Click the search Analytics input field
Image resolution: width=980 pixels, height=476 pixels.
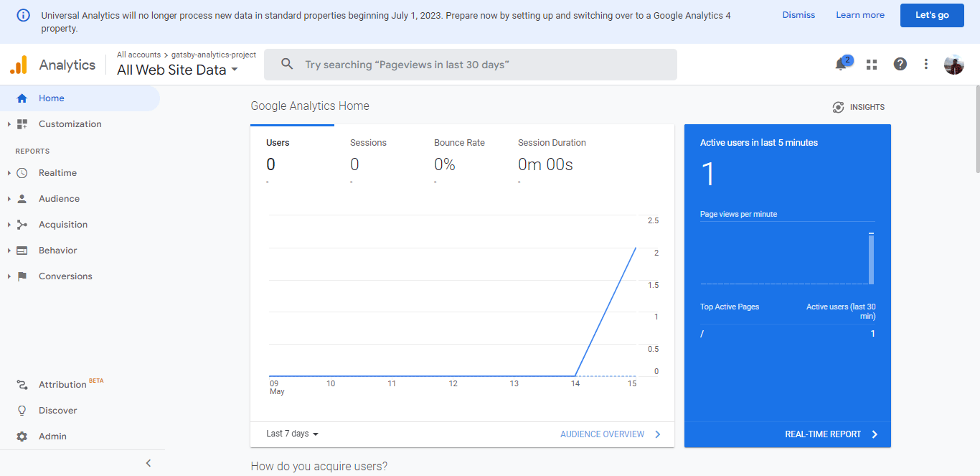click(471, 65)
